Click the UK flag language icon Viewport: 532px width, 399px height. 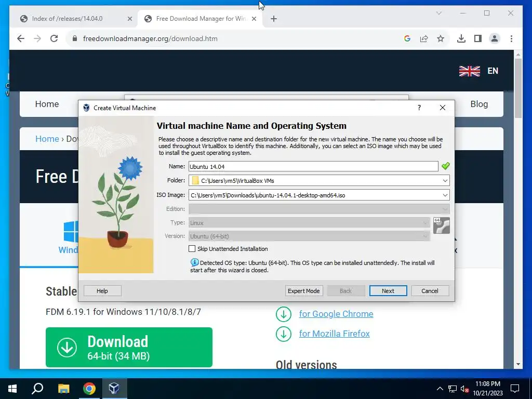470,71
